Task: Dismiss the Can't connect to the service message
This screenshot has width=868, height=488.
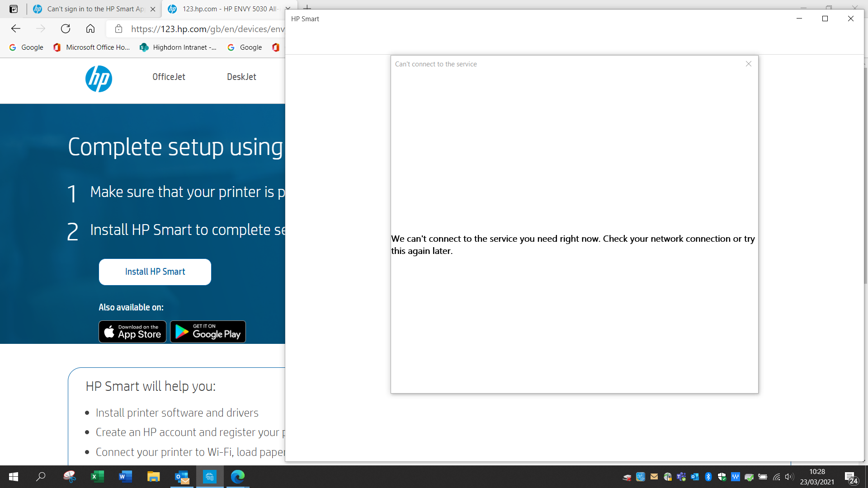Action: (x=749, y=64)
